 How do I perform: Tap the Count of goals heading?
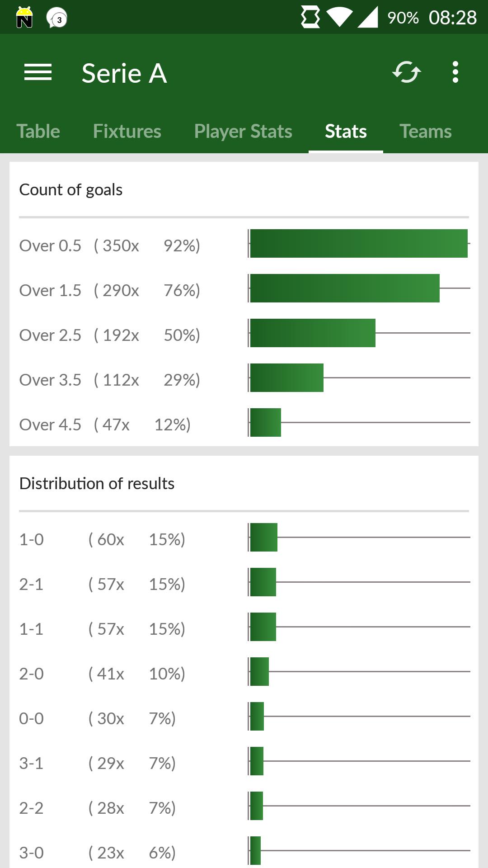click(x=71, y=189)
